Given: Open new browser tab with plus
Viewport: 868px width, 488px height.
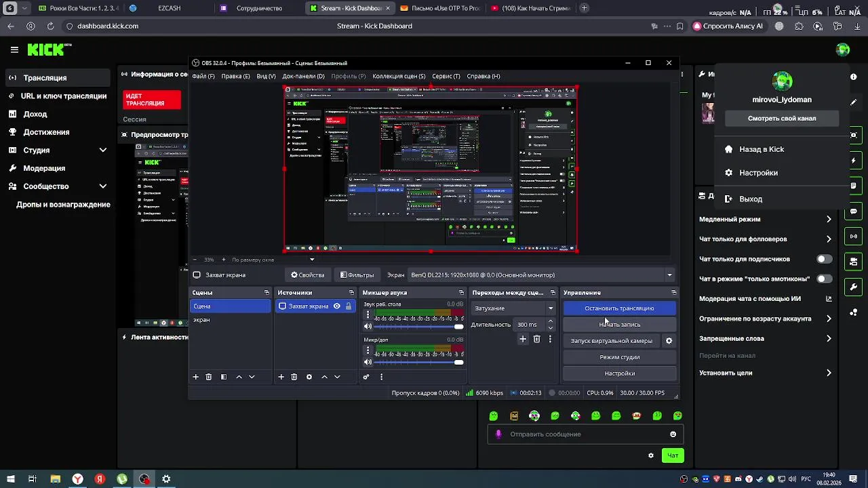Looking at the screenshot, I should click(x=585, y=8).
